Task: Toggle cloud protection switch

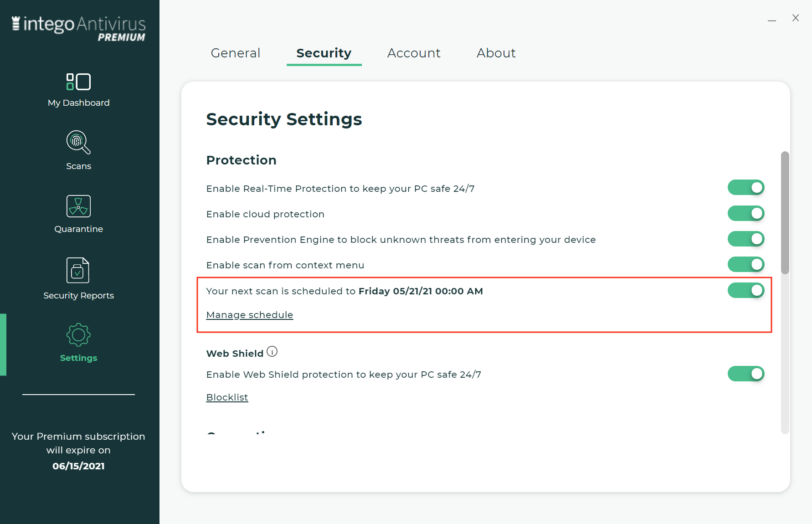Action: coord(746,213)
